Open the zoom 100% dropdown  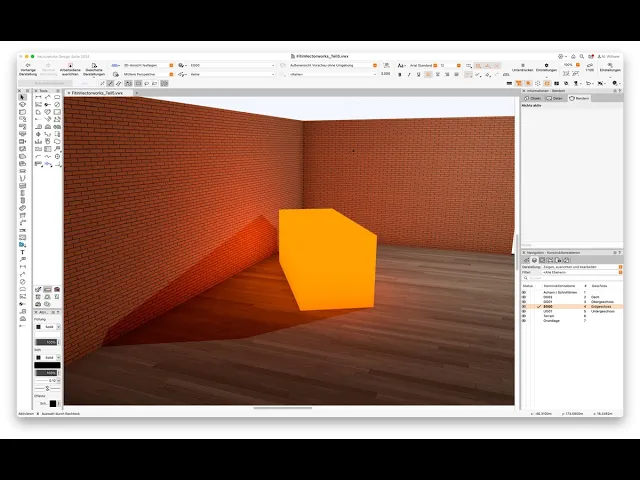(571, 65)
